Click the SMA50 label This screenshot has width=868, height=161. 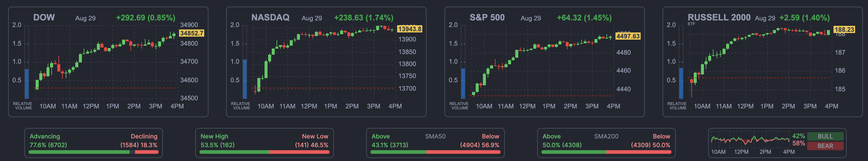point(435,136)
